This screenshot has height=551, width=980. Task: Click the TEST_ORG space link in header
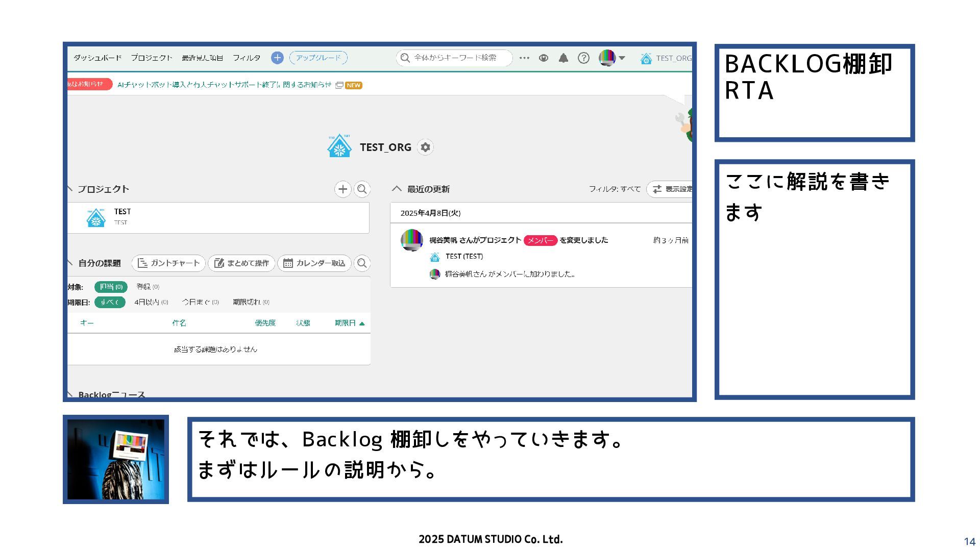666,58
